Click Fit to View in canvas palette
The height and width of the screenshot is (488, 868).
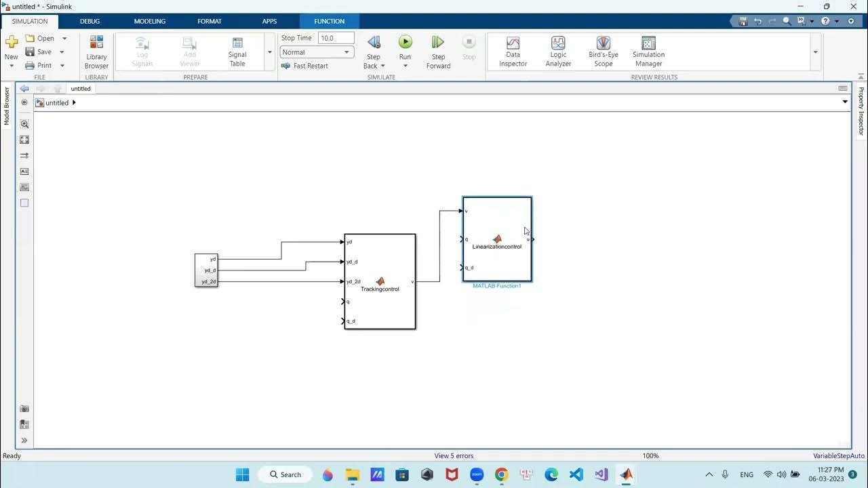(x=24, y=140)
